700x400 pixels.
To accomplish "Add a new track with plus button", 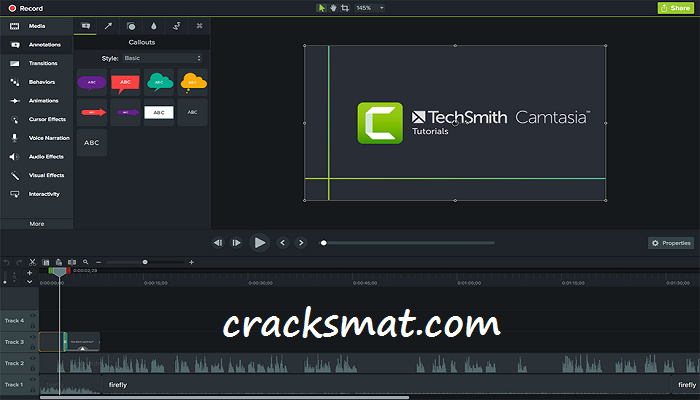I will pyautogui.click(x=29, y=273).
